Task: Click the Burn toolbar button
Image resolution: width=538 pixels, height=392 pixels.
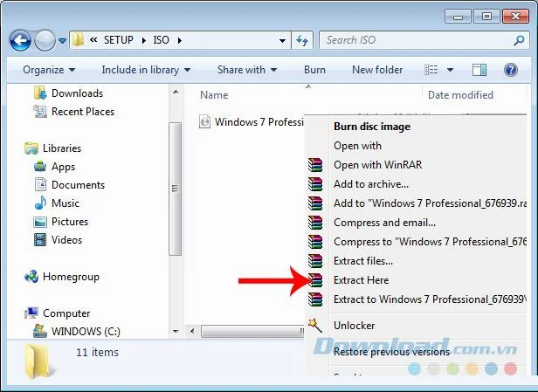Action: (314, 70)
